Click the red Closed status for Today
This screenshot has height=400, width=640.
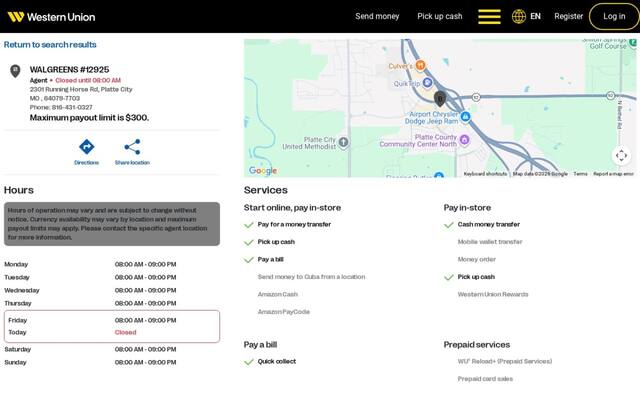[x=125, y=332]
